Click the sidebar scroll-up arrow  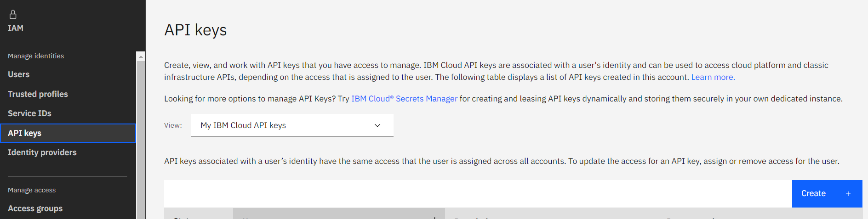point(141,56)
